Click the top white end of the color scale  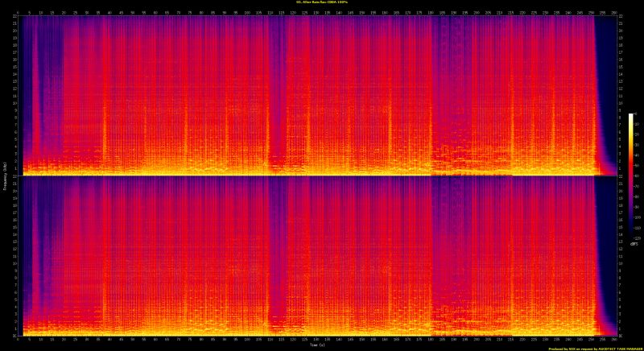click(x=631, y=116)
